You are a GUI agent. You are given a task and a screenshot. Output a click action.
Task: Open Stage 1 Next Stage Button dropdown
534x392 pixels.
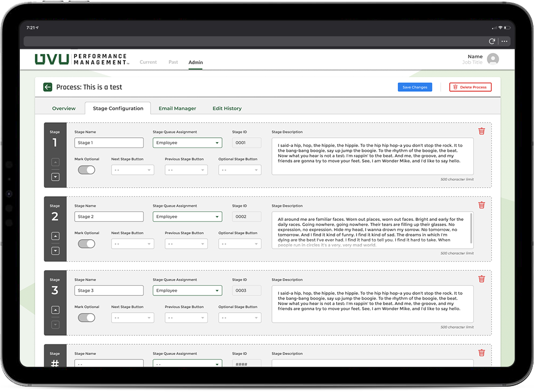point(132,170)
